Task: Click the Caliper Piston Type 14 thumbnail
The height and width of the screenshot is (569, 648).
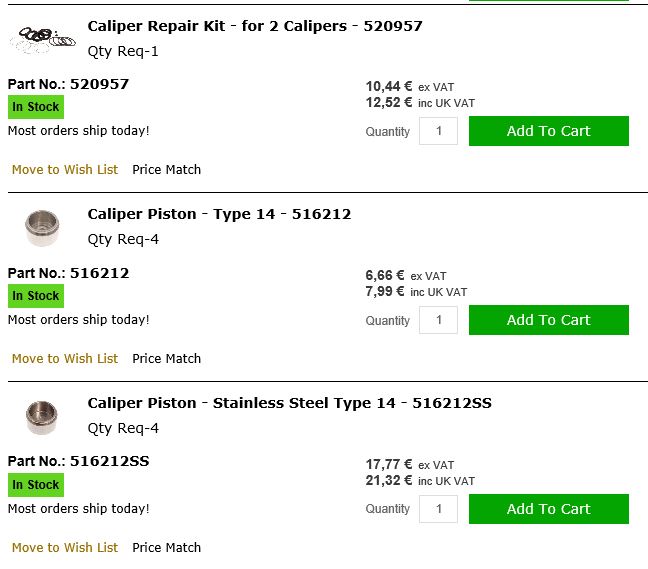Action: 42,228
